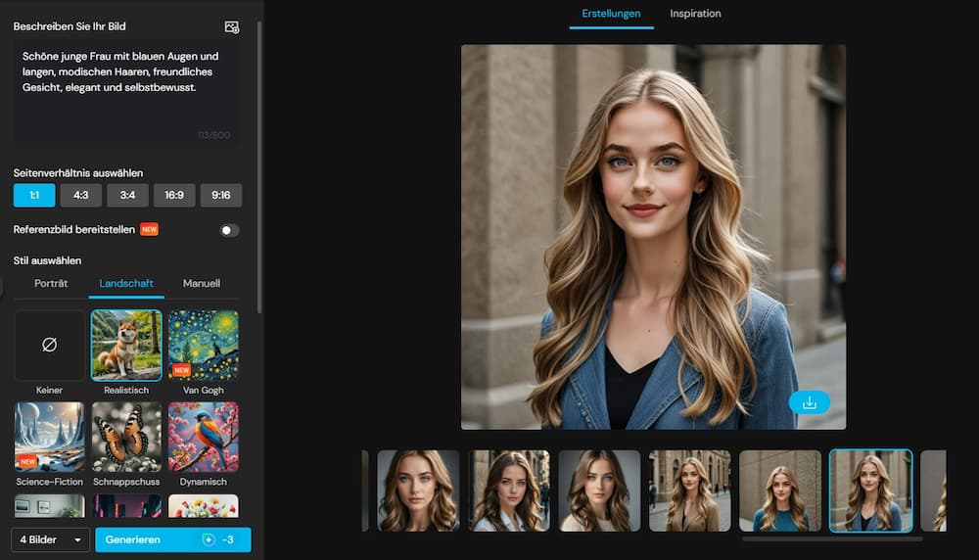979x560 pixels.
Task: Open the thumbnail of woman in blue top
Action: pyautogui.click(x=780, y=490)
